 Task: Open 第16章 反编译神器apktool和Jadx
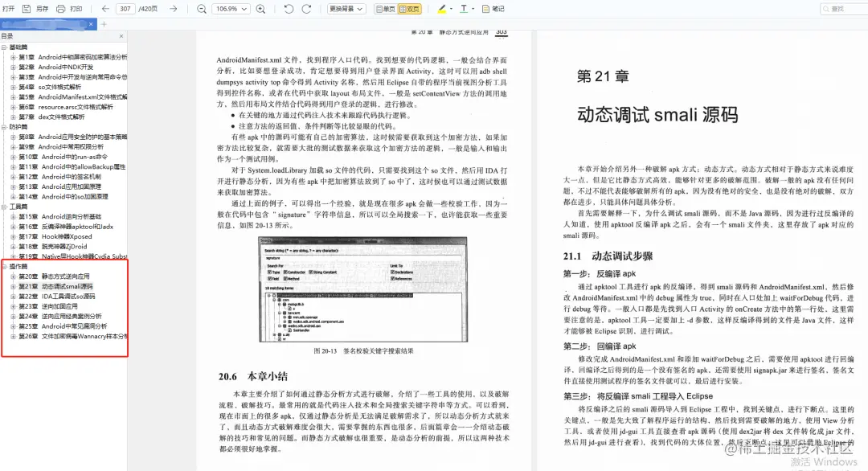66,227
